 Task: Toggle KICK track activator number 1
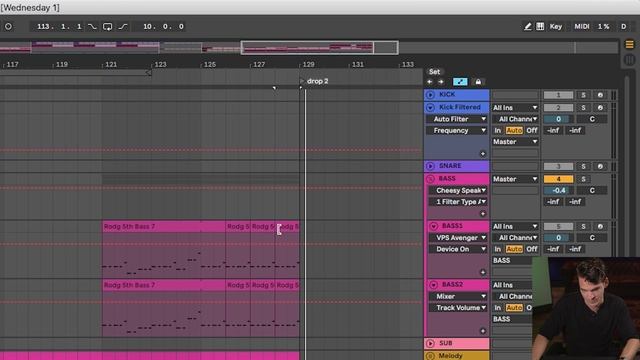point(558,95)
